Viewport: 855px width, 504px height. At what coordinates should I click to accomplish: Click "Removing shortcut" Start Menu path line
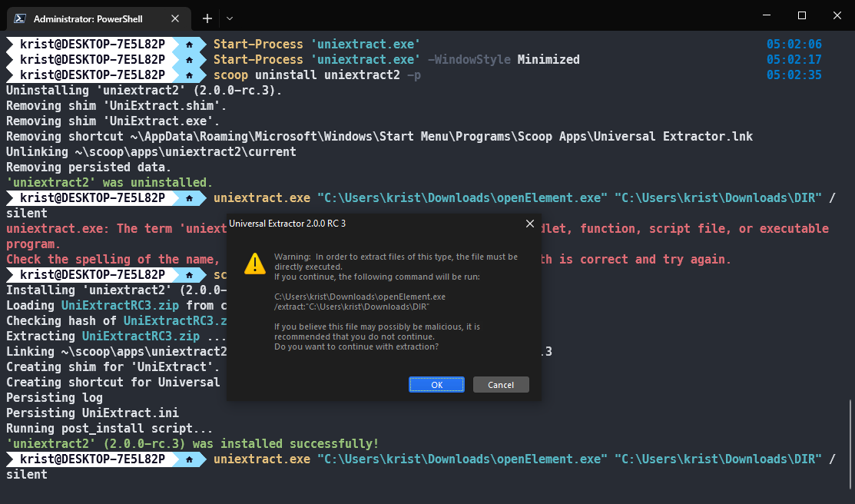click(x=379, y=136)
